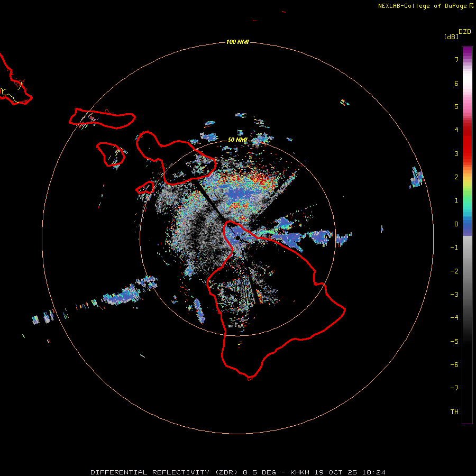The height and width of the screenshot is (476, 476).
Task: Click the colorbar value 7 label
Action: point(456,59)
